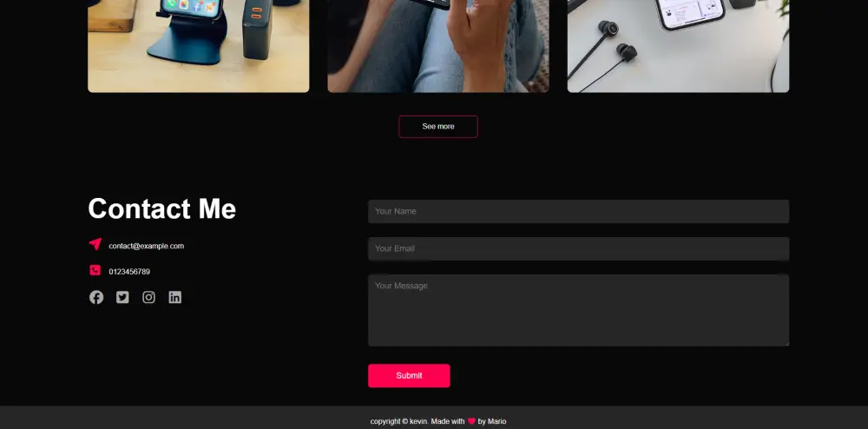Screen dimensions: 868x429
Task: Click the paper plane email icon
Action: [95, 244]
